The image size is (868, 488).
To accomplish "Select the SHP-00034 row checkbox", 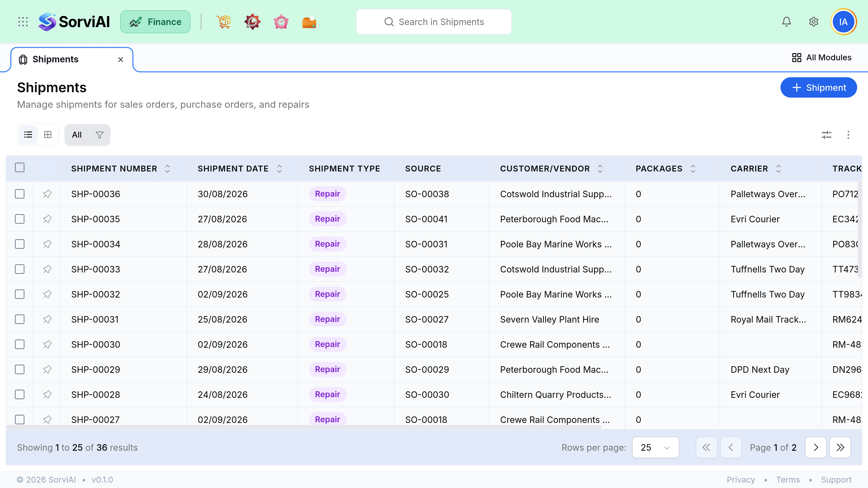I will [19, 244].
